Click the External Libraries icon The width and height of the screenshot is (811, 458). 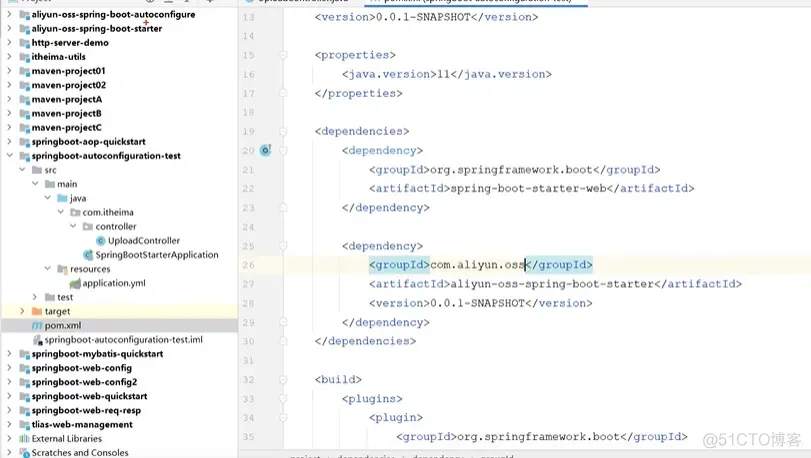[x=23, y=438]
